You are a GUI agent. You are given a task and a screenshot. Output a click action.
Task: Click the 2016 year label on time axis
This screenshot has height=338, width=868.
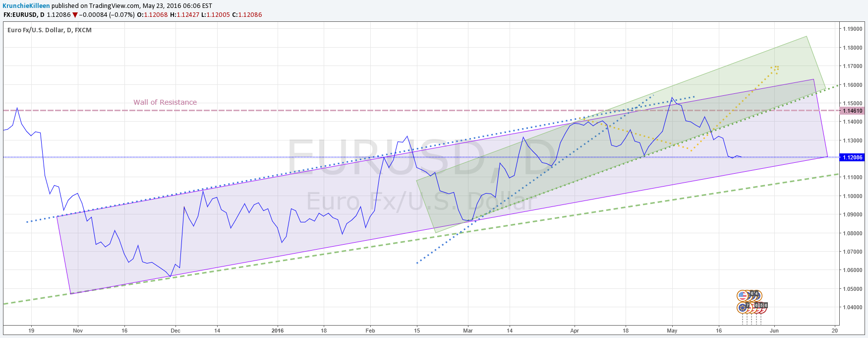(278, 331)
